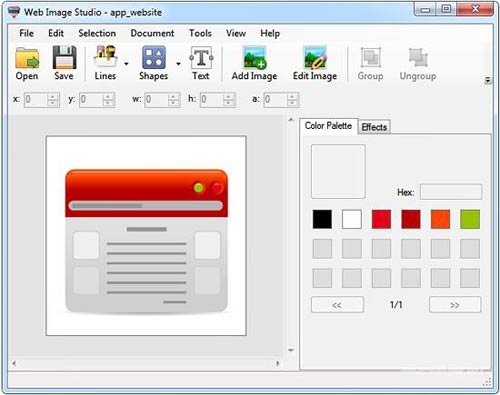
Task: Click the Hex color input field
Action: pyautogui.click(x=451, y=192)
